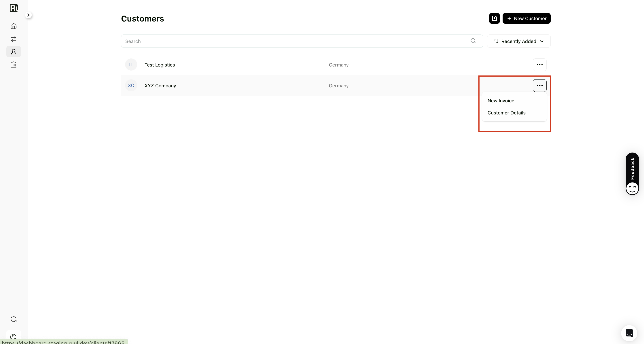Select the Customers person icon in sidebar

tap(13, 52)
